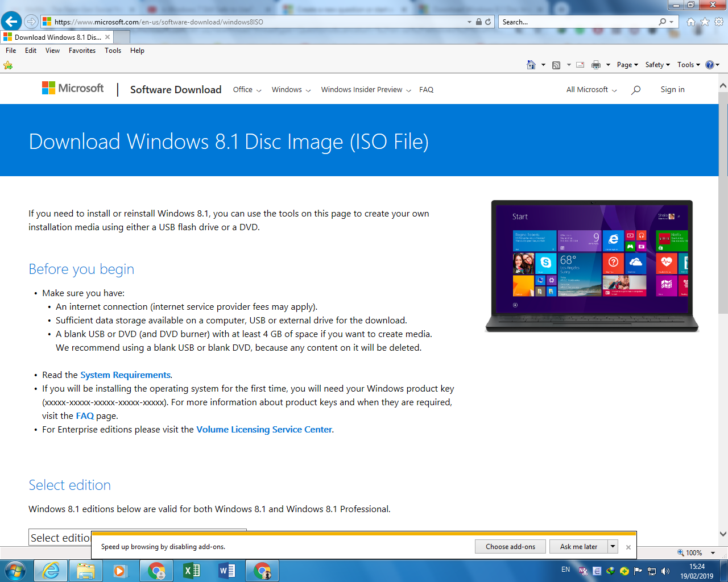The width and height of the screenshot is (728, 582).
Task: Click the volume speaker tray icon
Action: coord(665,571)
